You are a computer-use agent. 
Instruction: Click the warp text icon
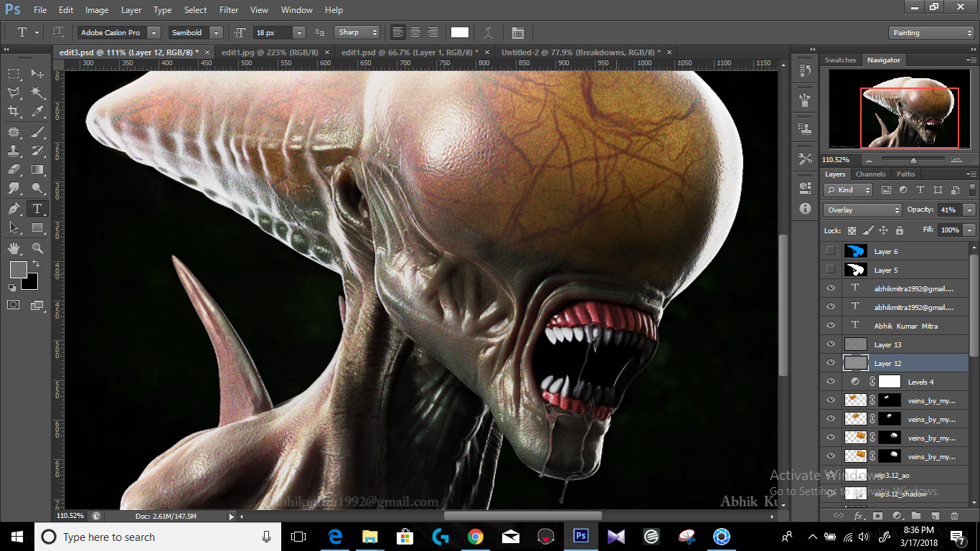488,32
